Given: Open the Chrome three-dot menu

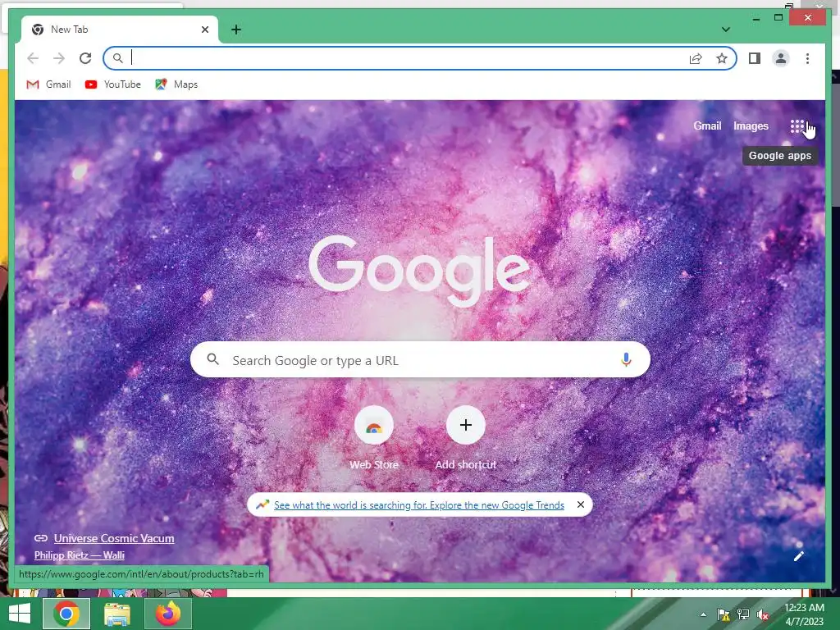Looking at the screenshot, I should [807, 58].
